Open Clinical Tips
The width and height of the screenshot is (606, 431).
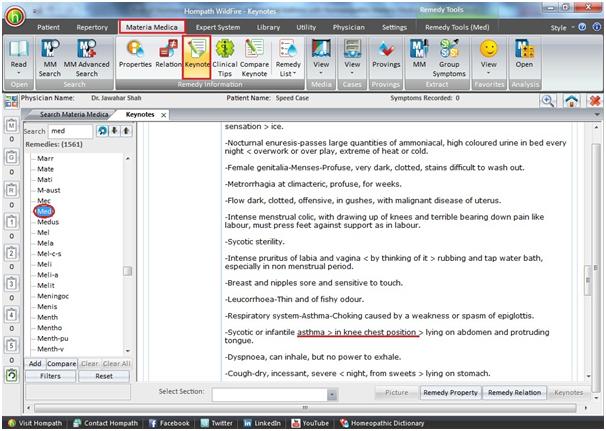225,58
